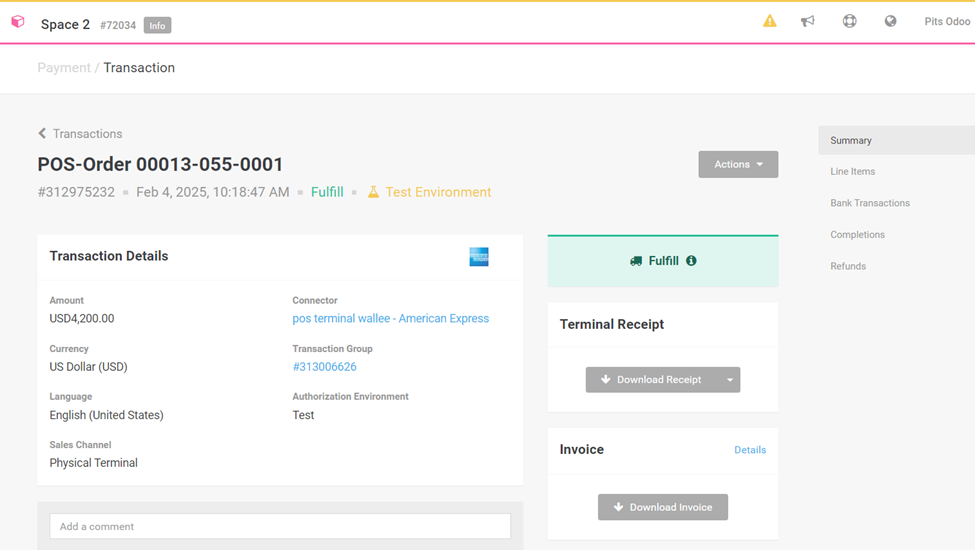Screen dimensions: 975x550
Task: Click the Fulfill info circle icon
Action: tap(691, 261)
